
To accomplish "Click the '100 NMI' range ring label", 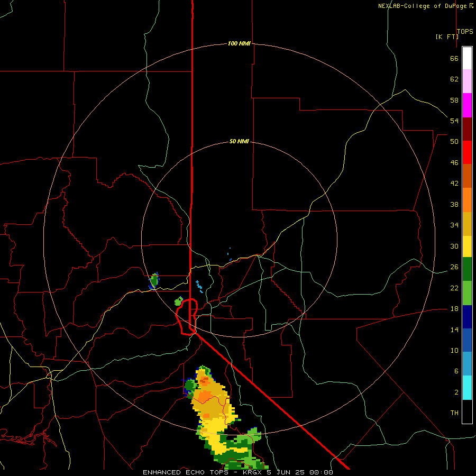I will pos(239,43).
